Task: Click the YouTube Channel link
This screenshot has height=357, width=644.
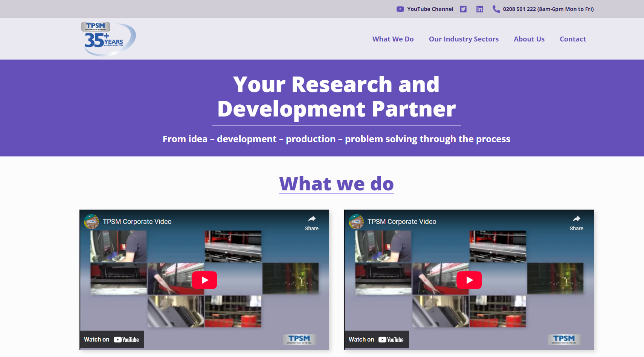Action: [x=430, y=9]
